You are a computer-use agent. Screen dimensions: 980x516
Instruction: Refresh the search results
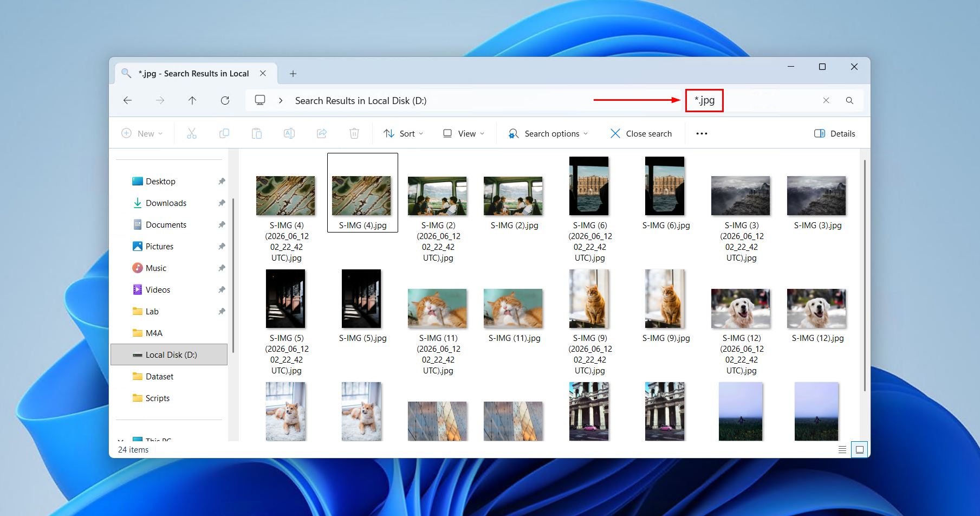click(225, 100)
